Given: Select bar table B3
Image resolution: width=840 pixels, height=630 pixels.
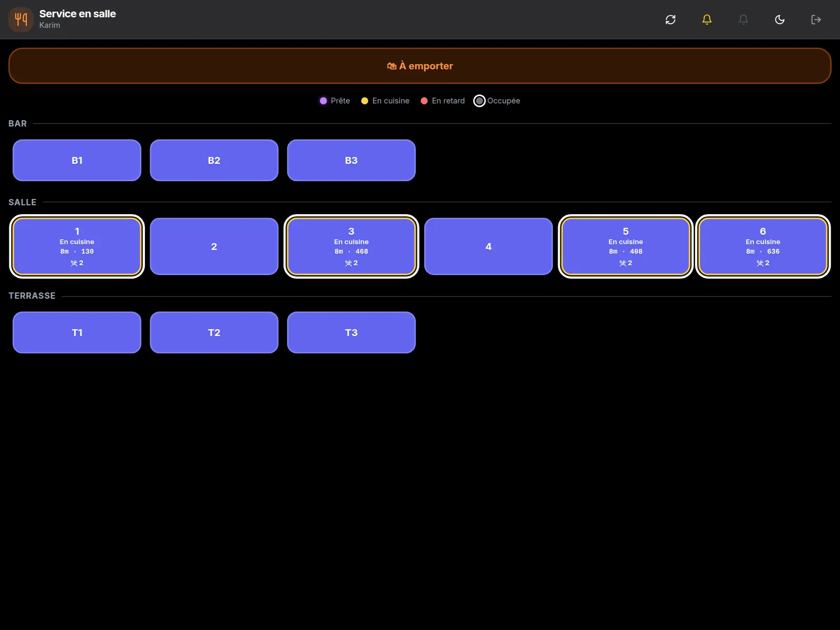Looking at the screenshot, I should click(351, 160).
